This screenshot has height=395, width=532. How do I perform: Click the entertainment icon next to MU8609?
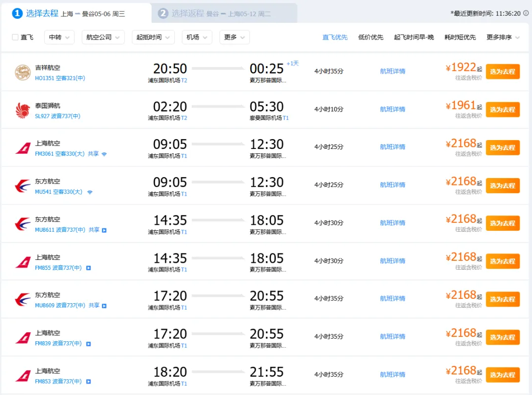pyautogui.click(x=104, y=306)
